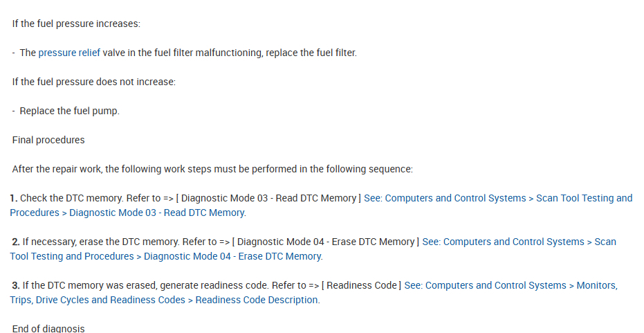Screen dimensions: 644x333
Task: Click the bold step number 2
Action: (16, 242)
